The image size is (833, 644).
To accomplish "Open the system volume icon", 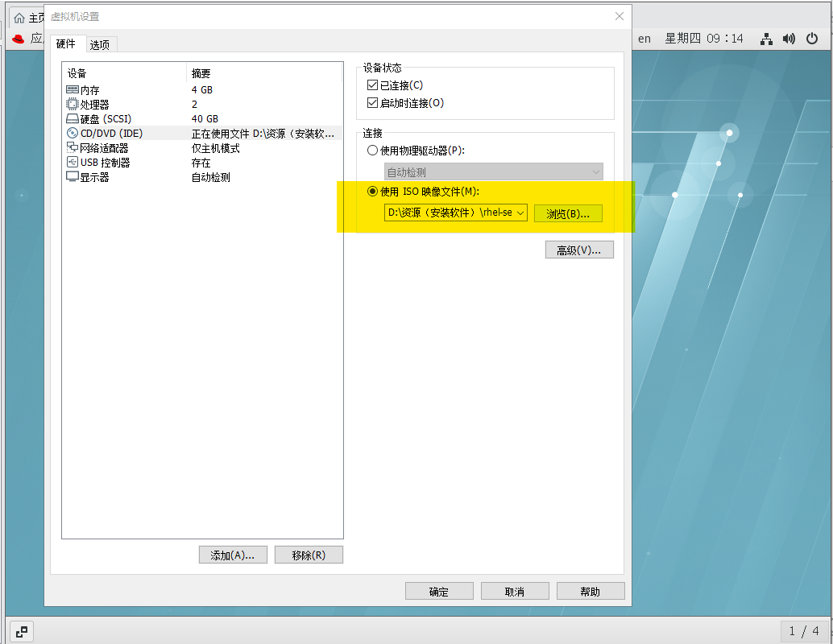I will coord(788,38).
